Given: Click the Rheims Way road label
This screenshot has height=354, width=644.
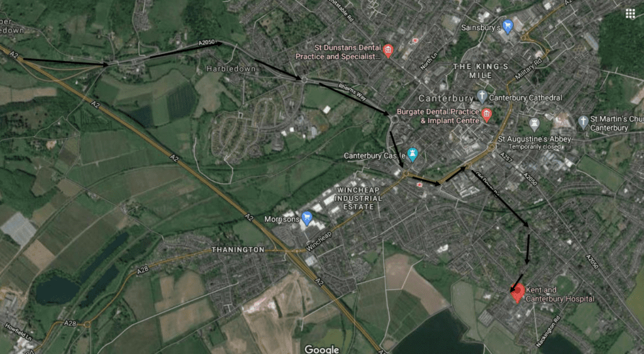Looking at the screenshot, I should click(352, 92).
